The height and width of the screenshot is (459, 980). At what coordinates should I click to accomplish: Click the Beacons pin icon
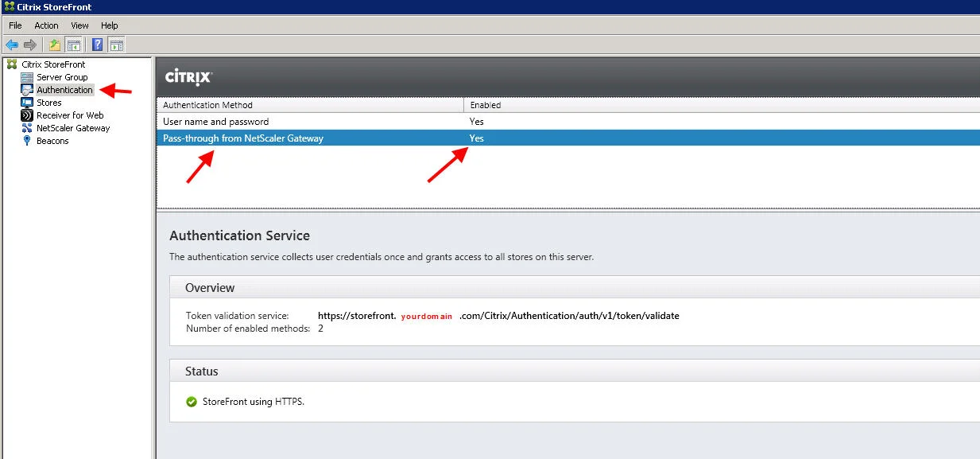[27, 141]
